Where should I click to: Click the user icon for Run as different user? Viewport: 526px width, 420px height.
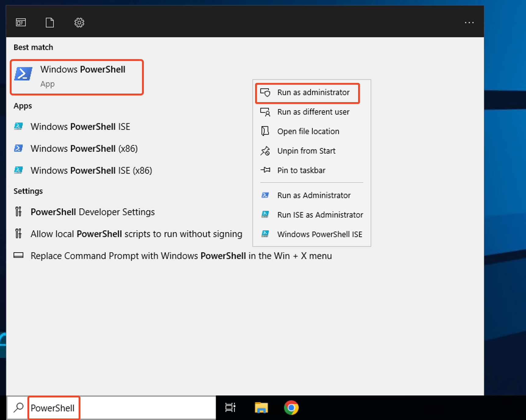pos(265,112)
